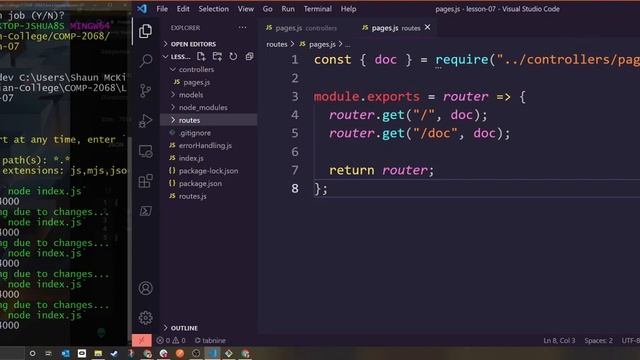Click the New Folder icon in explorer
This screenshot has height=360, width=640.
pyautogui.click(x=217, y=56)
